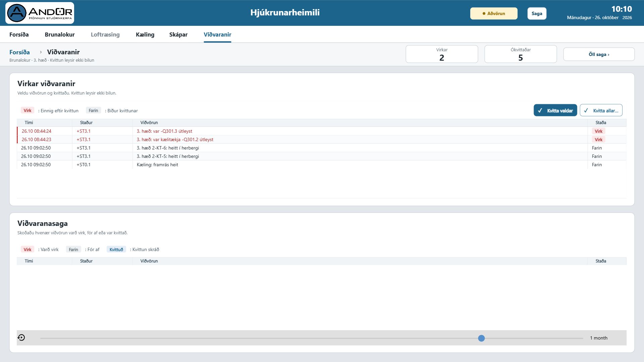Click the 26.10 08:44:23 timestamp
The height and width of the screenshot is (362, 644).
[37, 139]
